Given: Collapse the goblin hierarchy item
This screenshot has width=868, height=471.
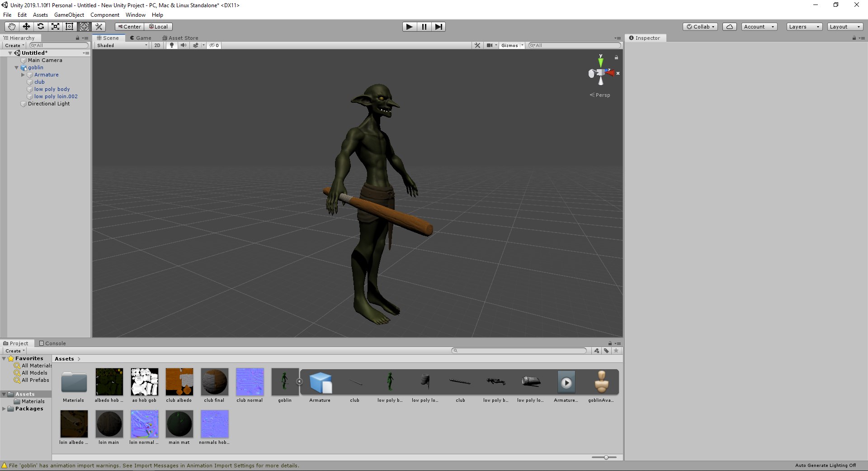Looking at the screenshot, I should (17, 67).
